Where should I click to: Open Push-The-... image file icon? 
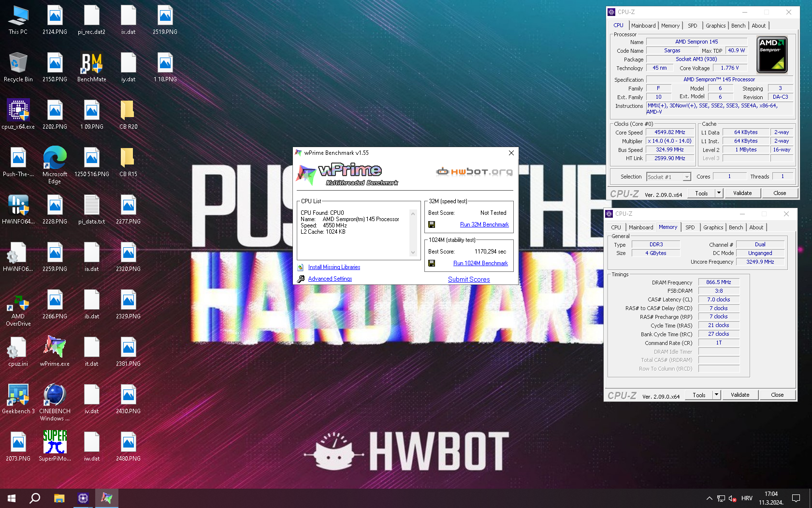tap(18, 162)
